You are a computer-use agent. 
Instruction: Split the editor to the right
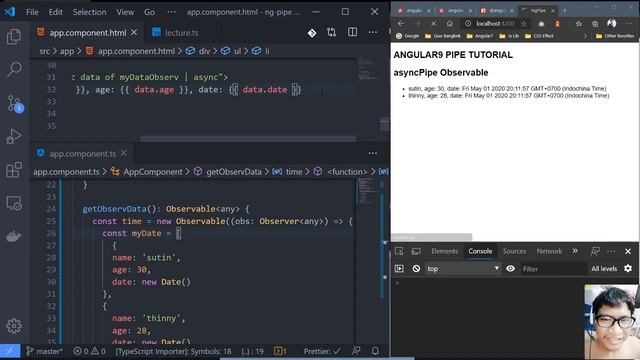352,32
